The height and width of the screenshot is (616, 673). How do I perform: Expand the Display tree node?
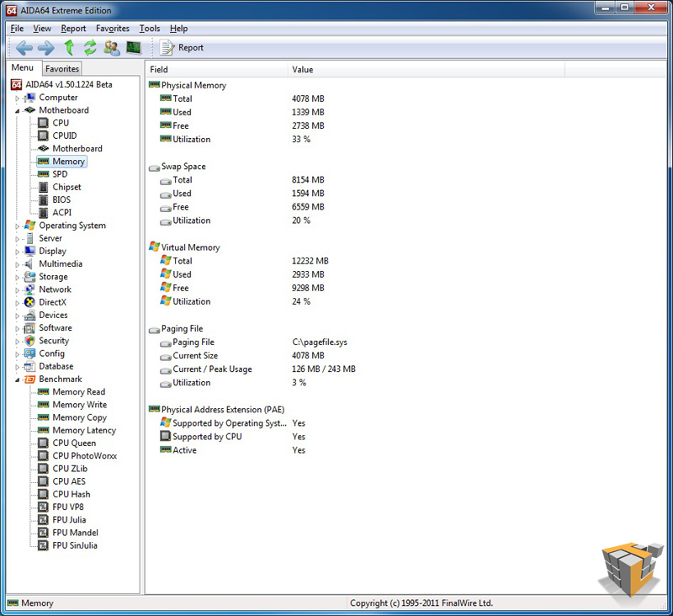click(17, 252)
